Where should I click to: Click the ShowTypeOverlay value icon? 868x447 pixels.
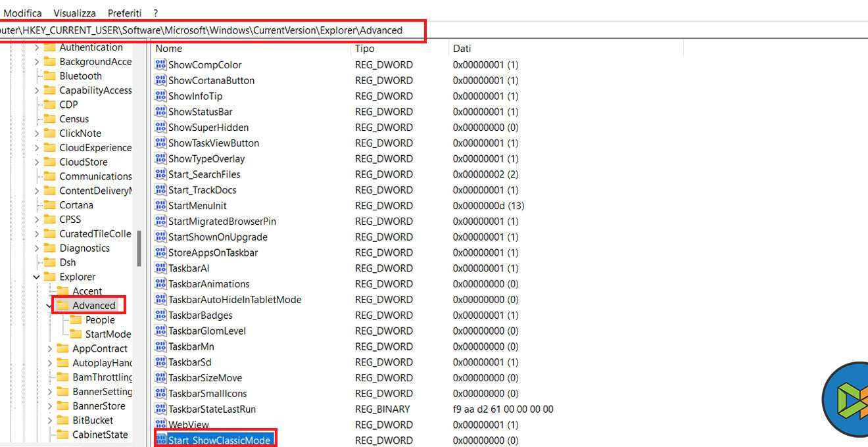[160, 158]
